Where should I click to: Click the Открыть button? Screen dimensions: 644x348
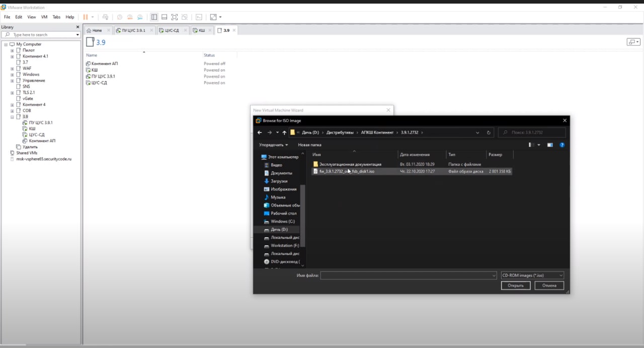(x=516, y=286)
